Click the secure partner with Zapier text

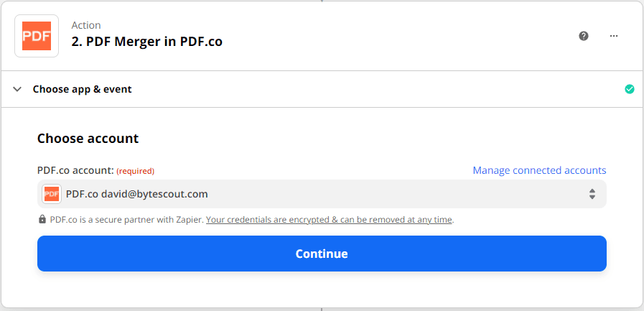tap(126, 220)
